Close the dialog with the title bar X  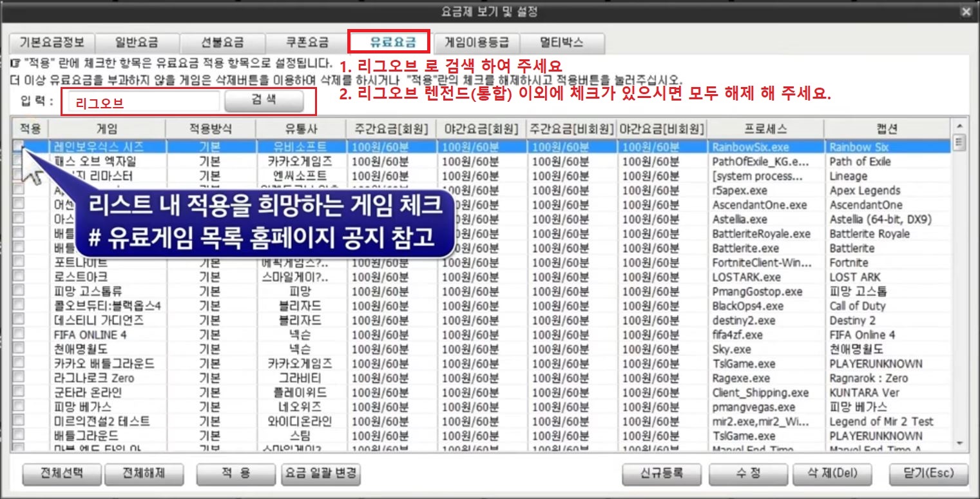click(x=966, y=12)
